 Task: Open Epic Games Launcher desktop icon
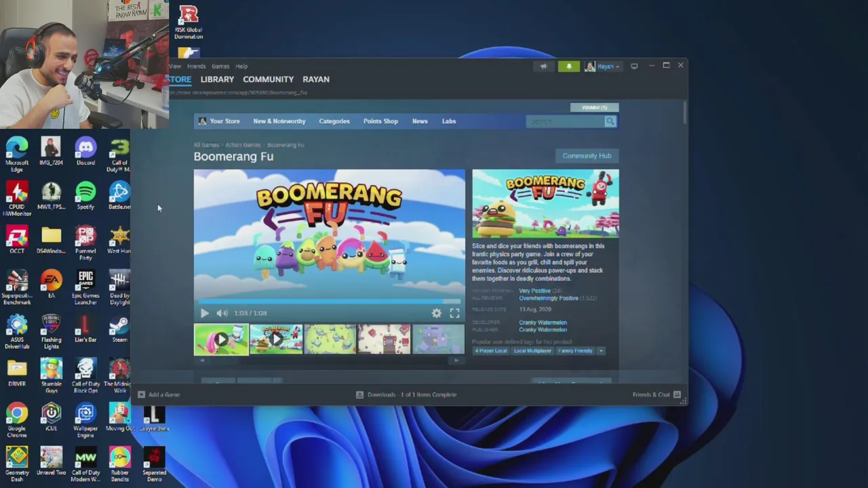85,287
